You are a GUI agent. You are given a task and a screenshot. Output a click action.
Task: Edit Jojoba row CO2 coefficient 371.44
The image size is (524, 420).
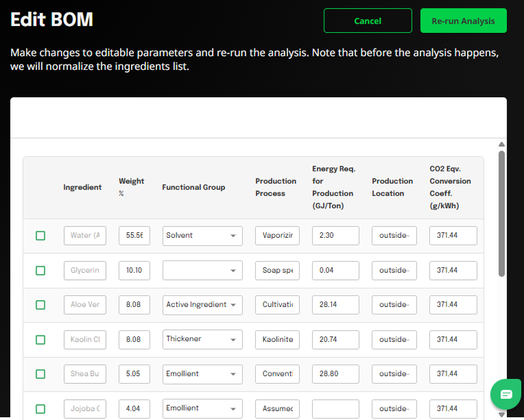[x=453, y=409]
